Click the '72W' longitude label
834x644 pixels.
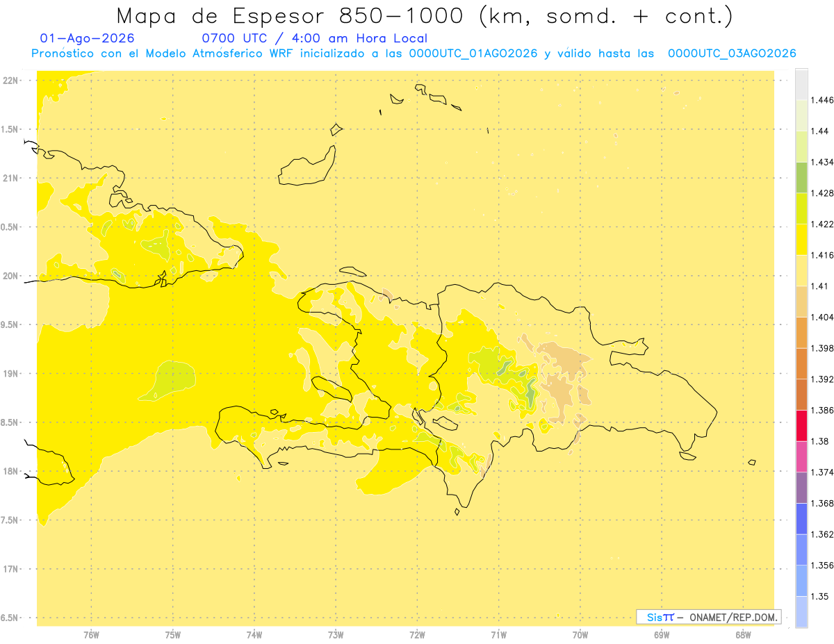417,634
